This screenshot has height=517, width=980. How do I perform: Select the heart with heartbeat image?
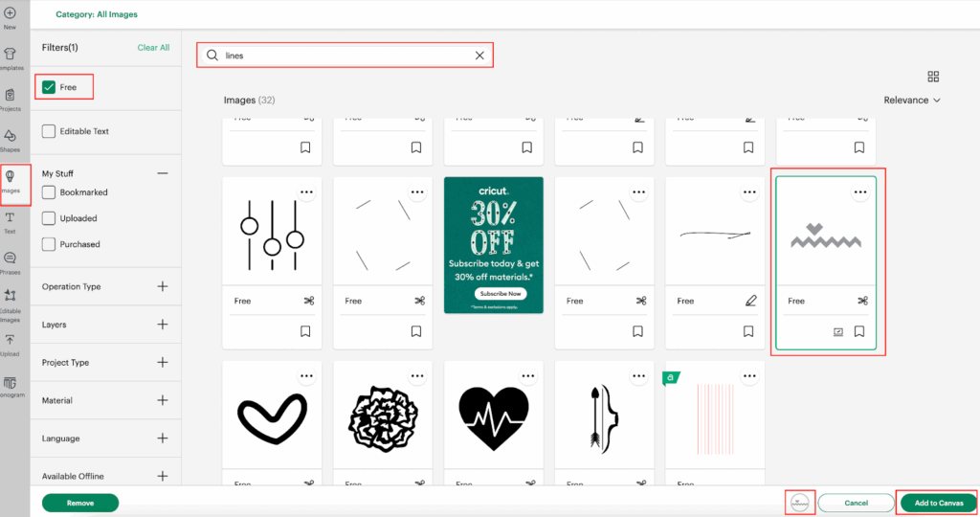(x=493, y=417)
